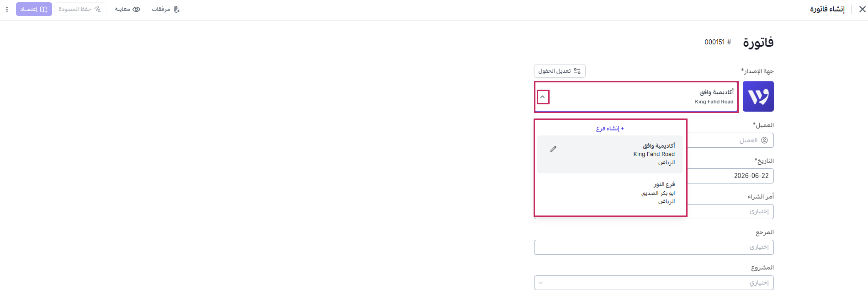Click the حفظ المسودة save draft button

(x=80, y=9)
